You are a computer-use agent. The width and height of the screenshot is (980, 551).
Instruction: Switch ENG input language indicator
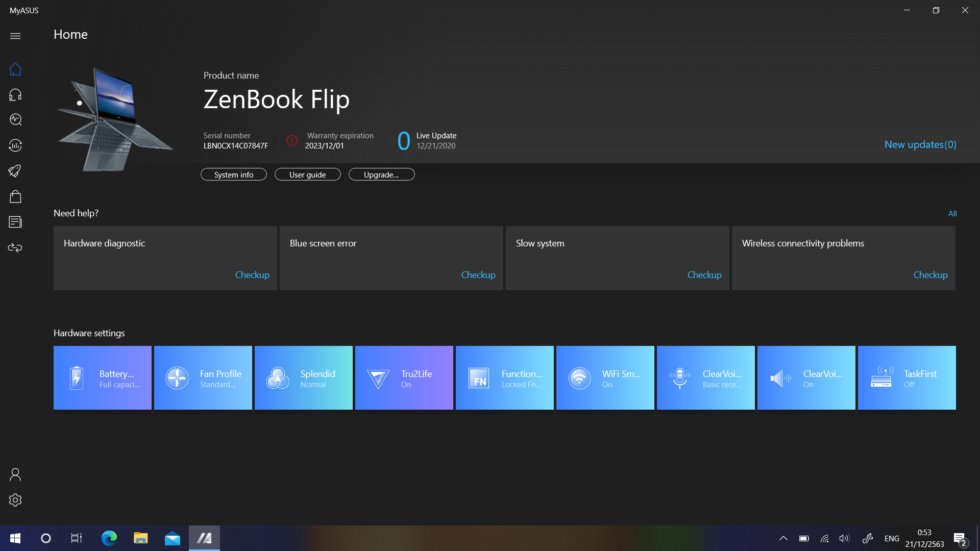click(x=892, y=538)
